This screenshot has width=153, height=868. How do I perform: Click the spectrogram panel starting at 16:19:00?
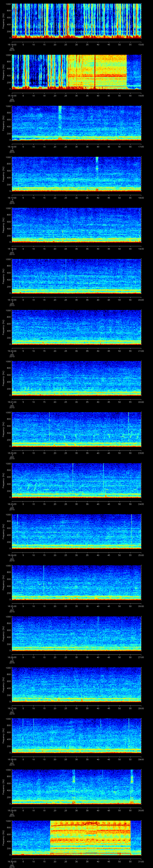tap(77, 276)
